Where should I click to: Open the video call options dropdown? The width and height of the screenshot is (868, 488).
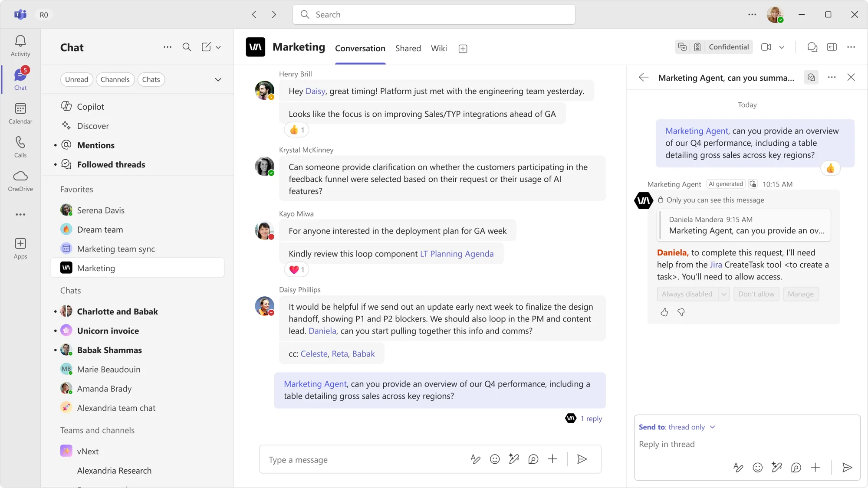[782, 47]
